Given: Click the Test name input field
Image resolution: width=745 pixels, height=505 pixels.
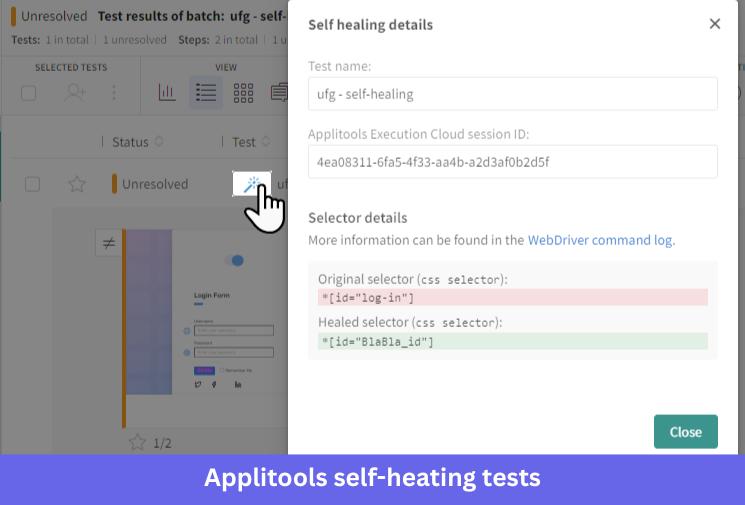Looking at the screenshot, I should click(x=513, y=94).
